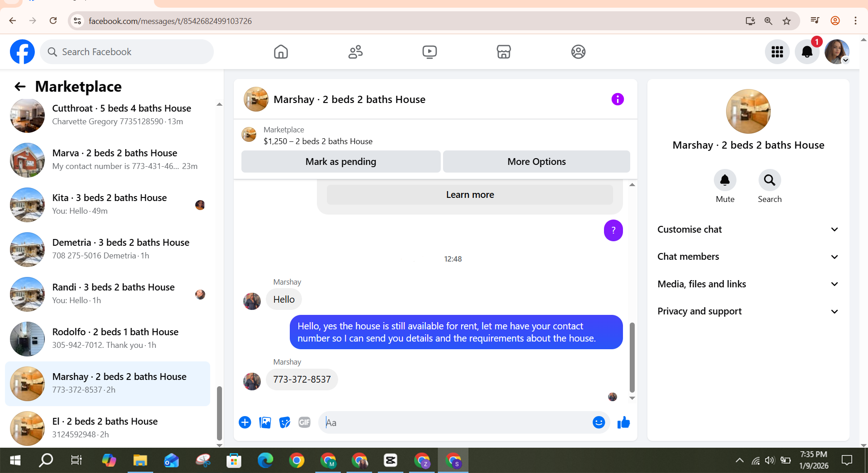The height and width of the screenshot is (473, 868).
Task: Attach a file using the photo icon
Action: pos(265,422)
